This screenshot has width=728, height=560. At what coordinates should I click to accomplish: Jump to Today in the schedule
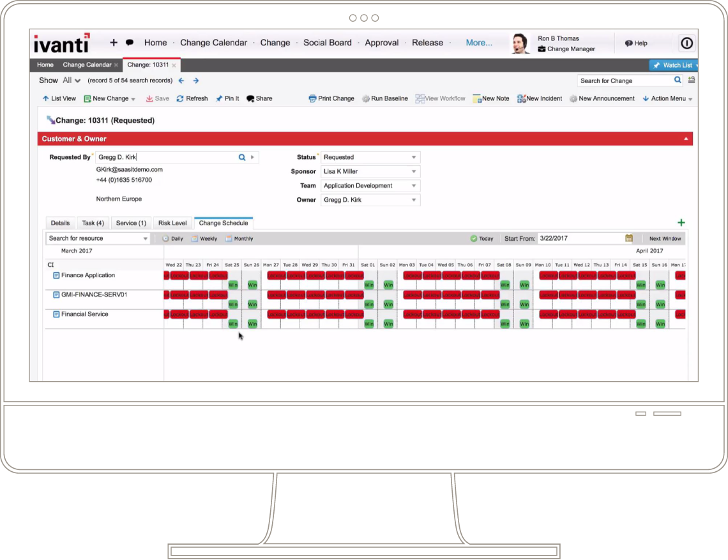pyautogui.click(x=482, y=239)
